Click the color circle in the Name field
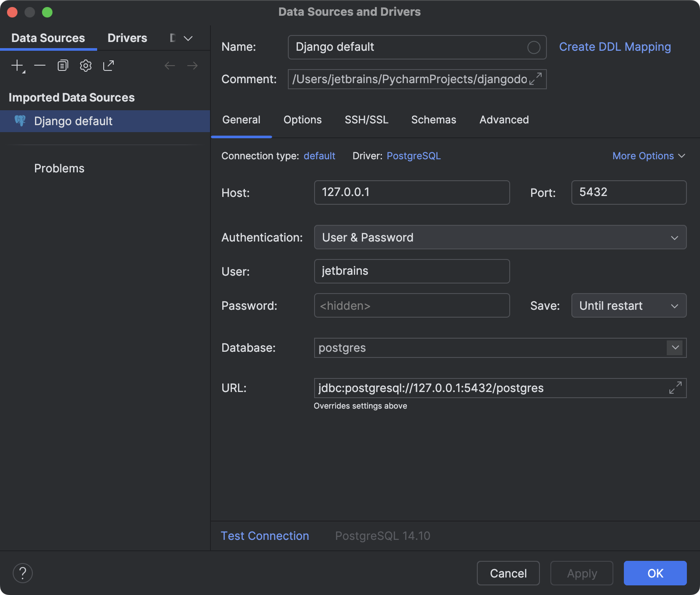The image size is (700, 595). click(533, 47)
